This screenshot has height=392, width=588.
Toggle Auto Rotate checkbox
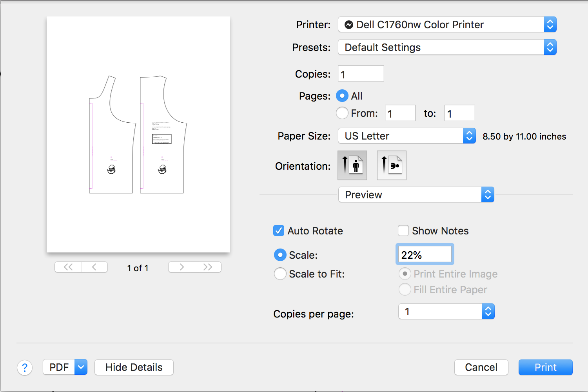[279, 230]
